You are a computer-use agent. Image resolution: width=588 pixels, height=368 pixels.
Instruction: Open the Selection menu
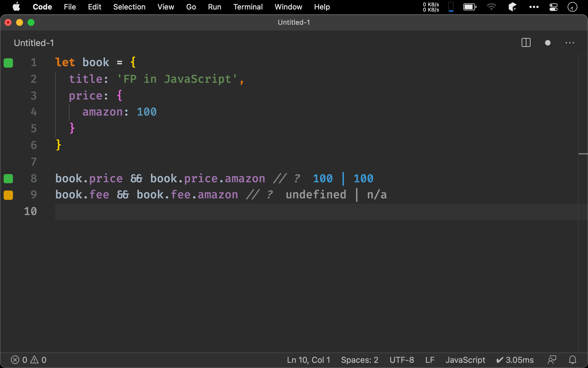pyautogui.click(x=129, y=7)
